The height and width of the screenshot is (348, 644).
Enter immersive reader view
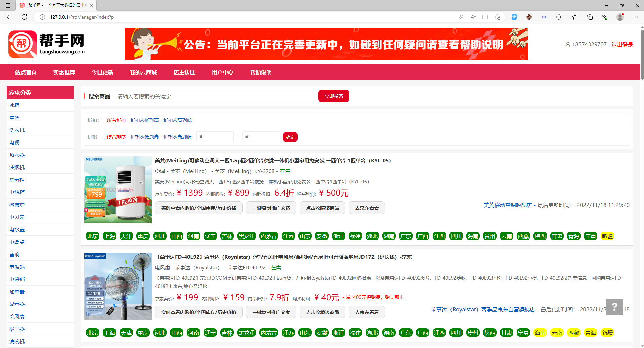click(485, 17)
